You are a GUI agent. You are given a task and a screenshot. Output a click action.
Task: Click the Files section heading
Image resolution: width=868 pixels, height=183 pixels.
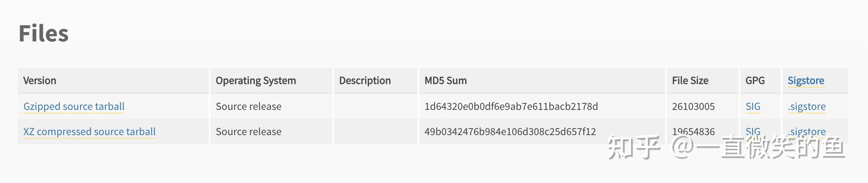[44, 34]
